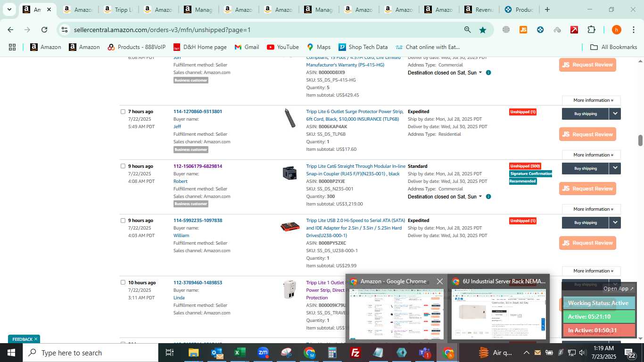Open Chrome extensions puzzle icon
This screenshot has height=362, width=644.
(x=591, y=30)
